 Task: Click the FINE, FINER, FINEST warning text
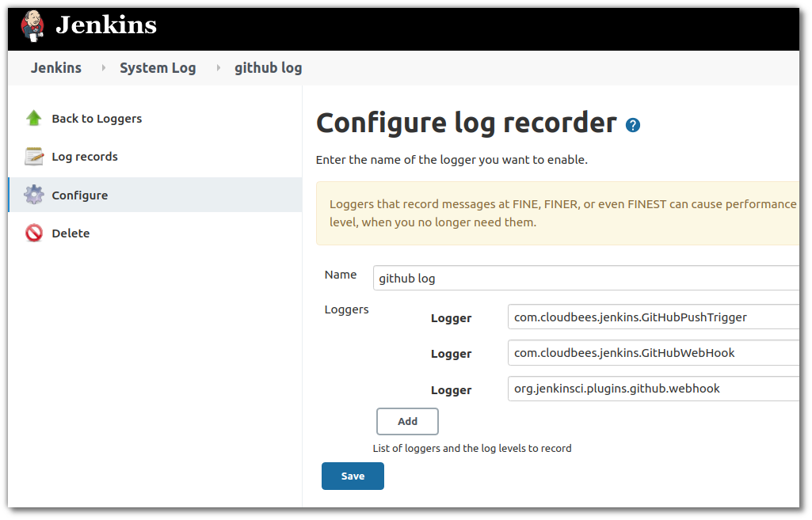coord(562,213)
